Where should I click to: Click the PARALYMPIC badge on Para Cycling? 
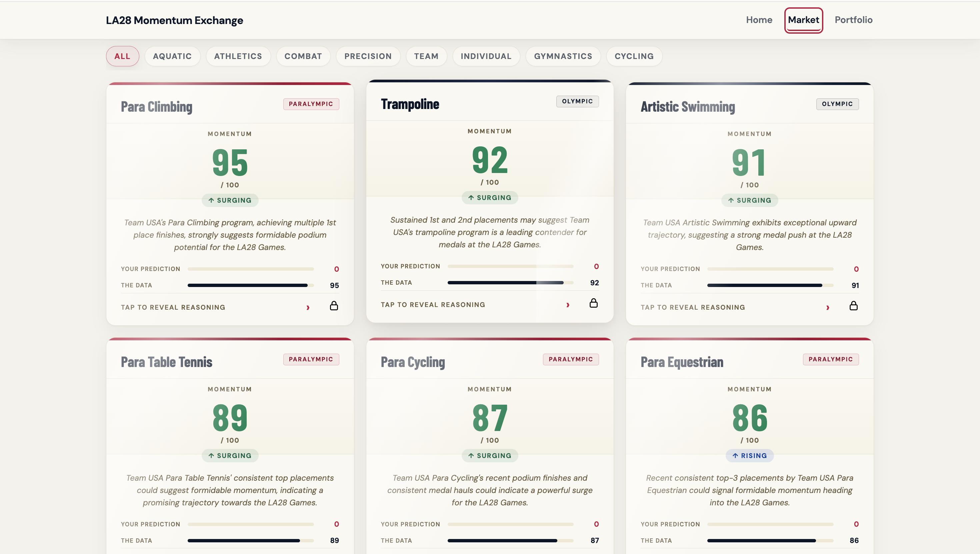coord(571,359)
